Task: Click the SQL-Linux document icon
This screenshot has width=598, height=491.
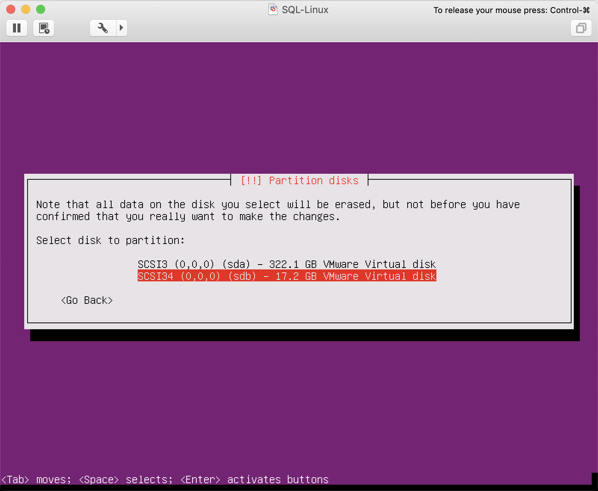Action: click(x=273, y=10)
